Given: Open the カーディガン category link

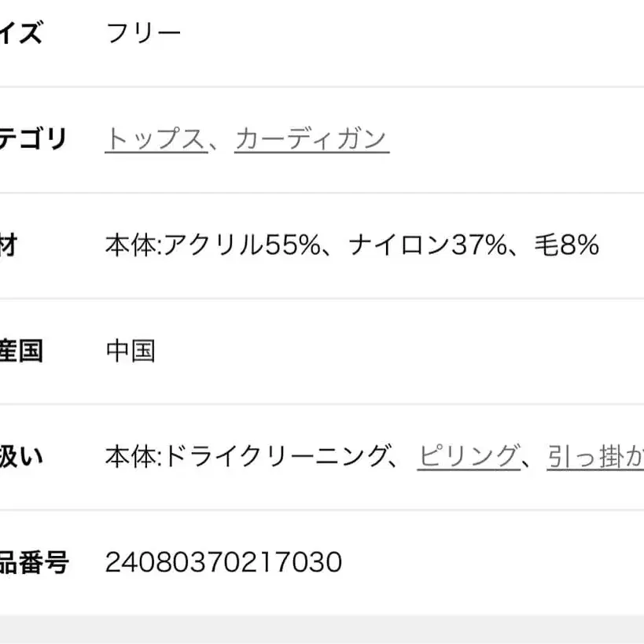Looking at the screenshot, I should point(311,139).
